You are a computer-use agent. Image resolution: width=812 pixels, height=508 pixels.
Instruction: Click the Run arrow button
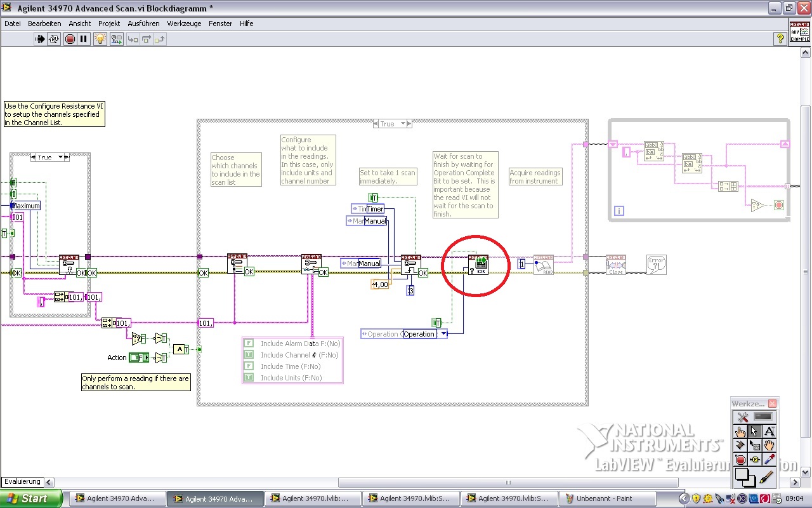coord(39,39)
